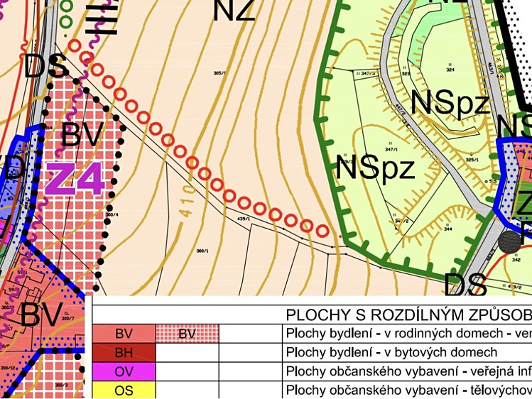The width and height of the screenshot is (532, 399).
Task: Click the legend header 'PLOCHY S ROZDÍLNÝM ZPŮSOB'
Action: pos(408,315)
